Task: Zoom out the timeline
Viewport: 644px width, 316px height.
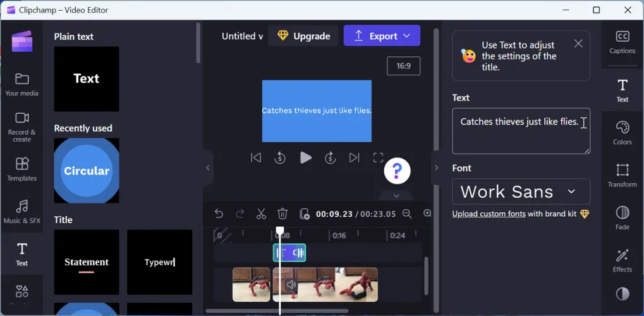Action: [x=407, y=214]
